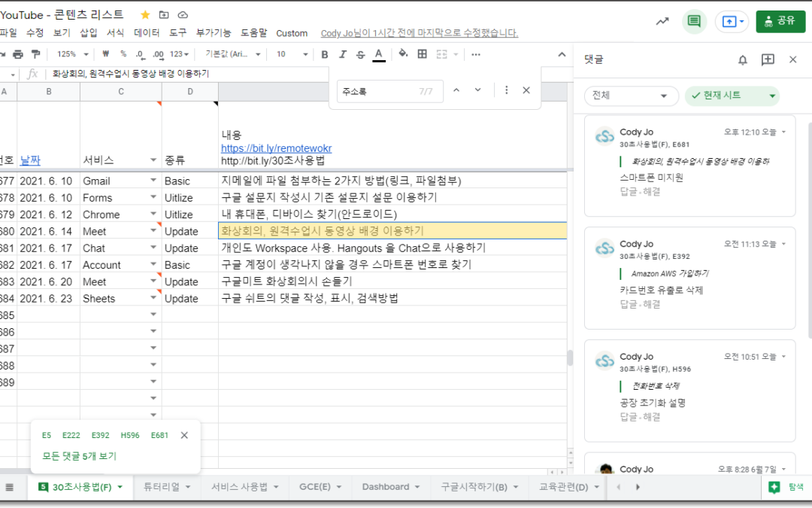Switch to the GCE(E) sheet tab

click(320, 487)
